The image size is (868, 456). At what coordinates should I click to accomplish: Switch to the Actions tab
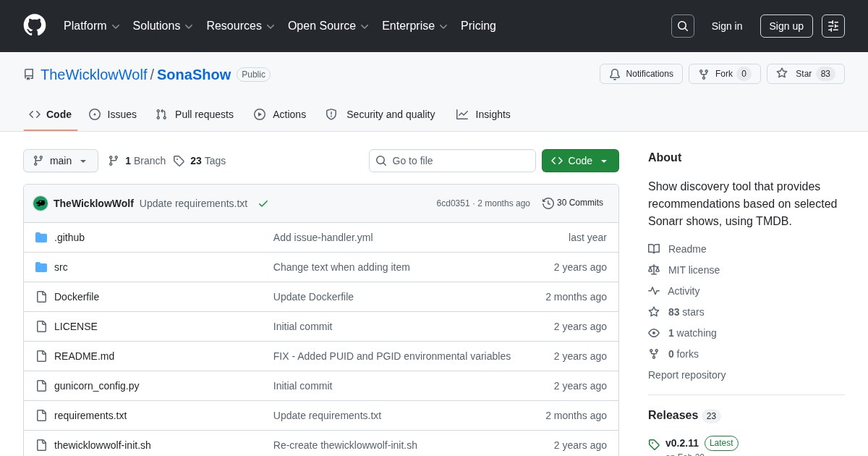(x=280, y=114)
